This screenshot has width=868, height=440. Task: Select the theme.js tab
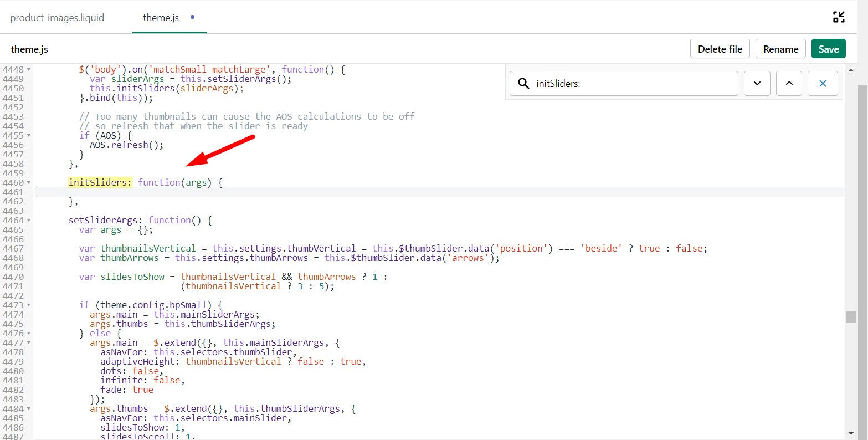point(161,18)
